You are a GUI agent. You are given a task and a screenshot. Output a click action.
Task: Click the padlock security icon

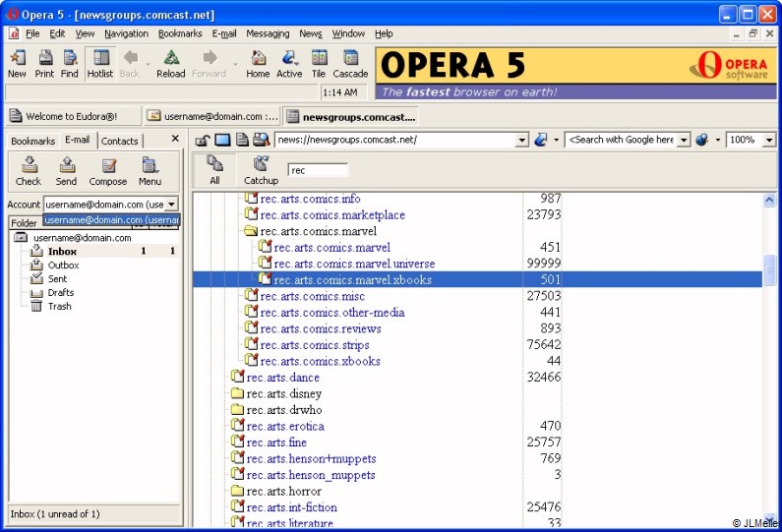[x=202, y=140]
